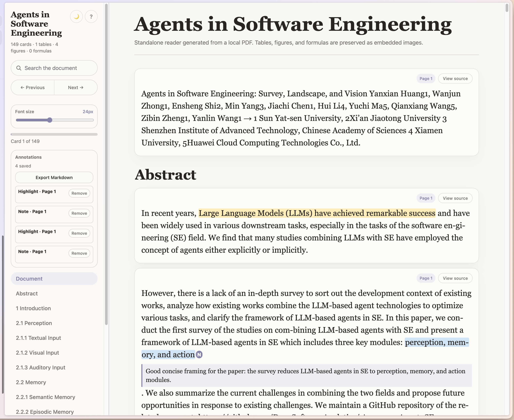Screen dimensions: 514x420
Task: View source of the authors card
Action: tap(455, 79)
